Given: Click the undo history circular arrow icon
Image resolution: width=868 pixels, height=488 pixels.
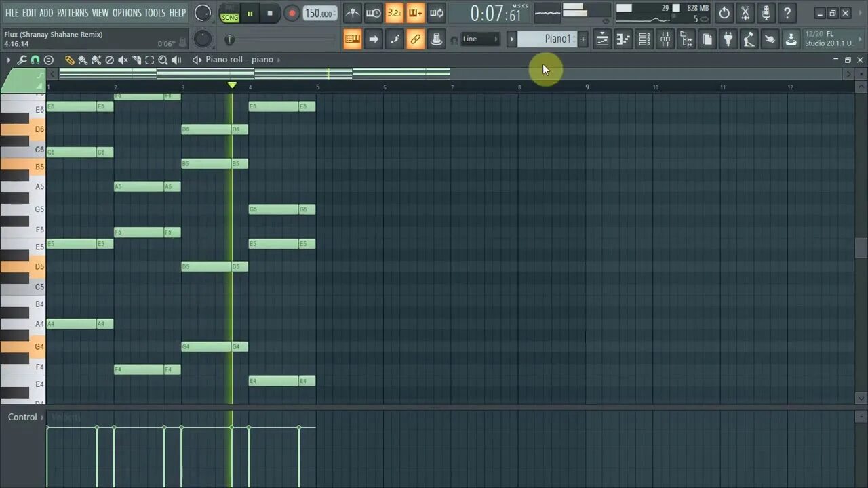Looking at the screenshot, I should [x=724, y=13].
